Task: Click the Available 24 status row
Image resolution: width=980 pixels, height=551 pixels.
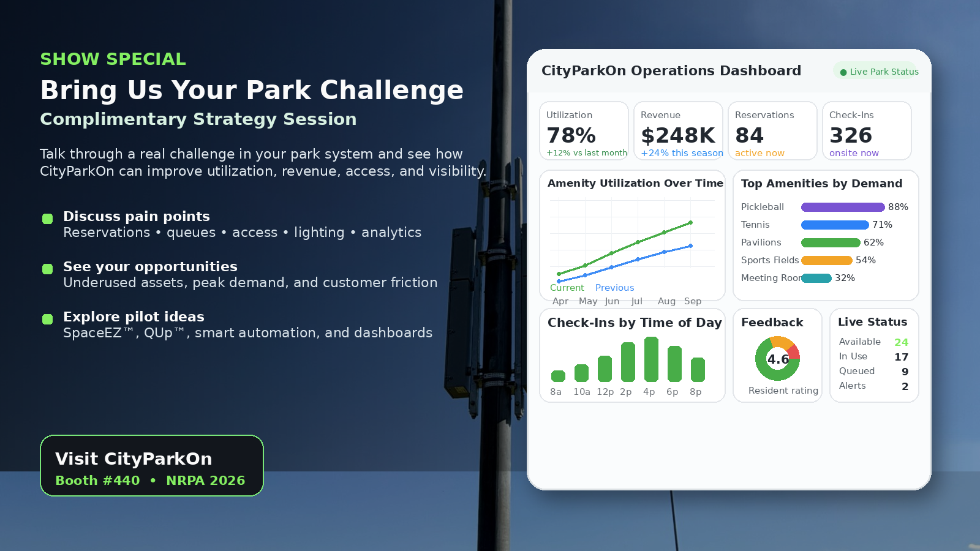Action: tap(873, 342)
